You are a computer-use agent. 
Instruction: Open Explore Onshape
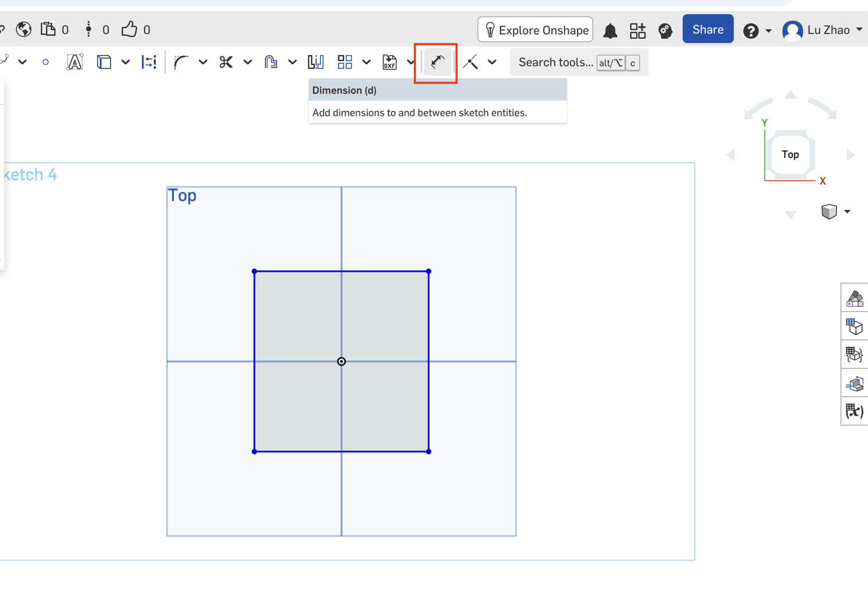tap(534, 29)
